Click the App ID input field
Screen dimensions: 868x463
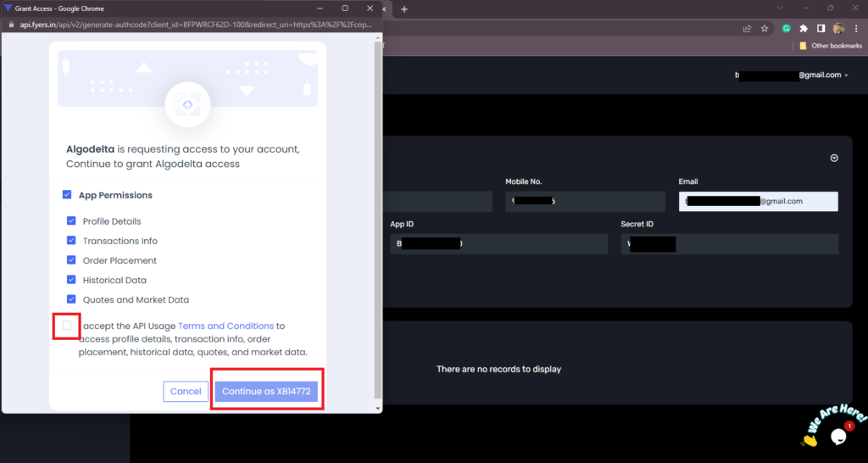(498, 244)
